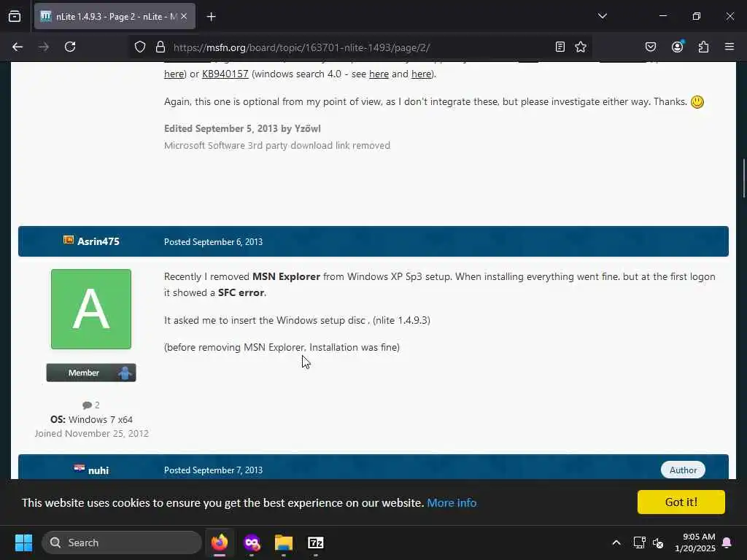Open File Explorer from the taskbar
747x560 pixels.
click(x=284, y=542)
